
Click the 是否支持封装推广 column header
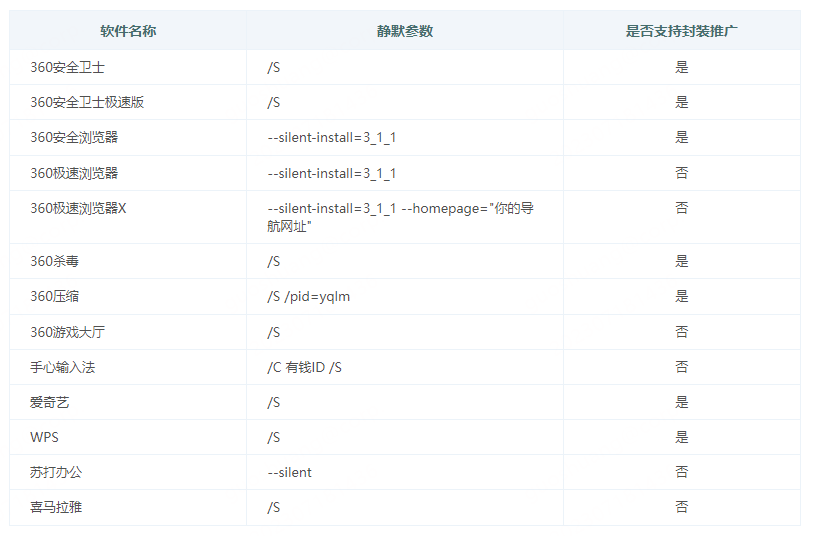click(682, 31)
